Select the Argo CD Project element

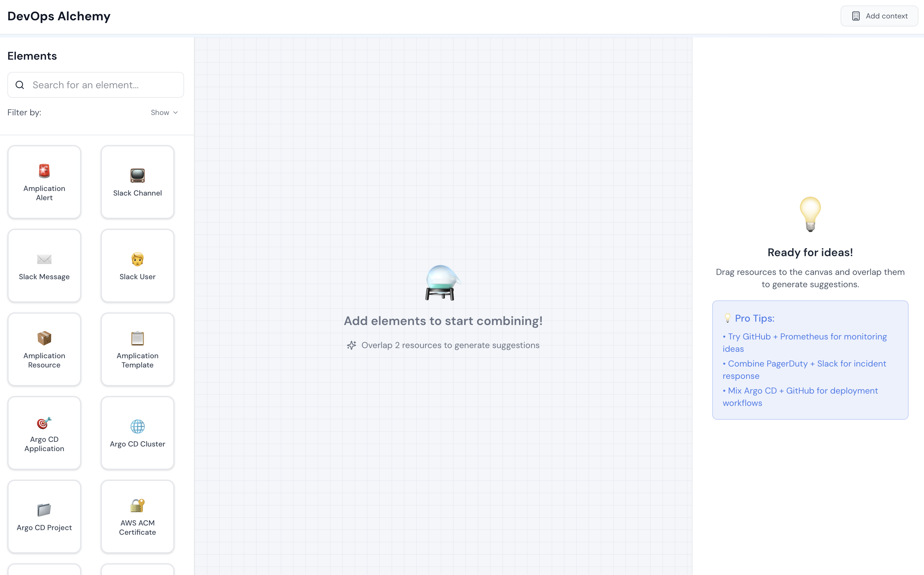click(x=44, y=517)
